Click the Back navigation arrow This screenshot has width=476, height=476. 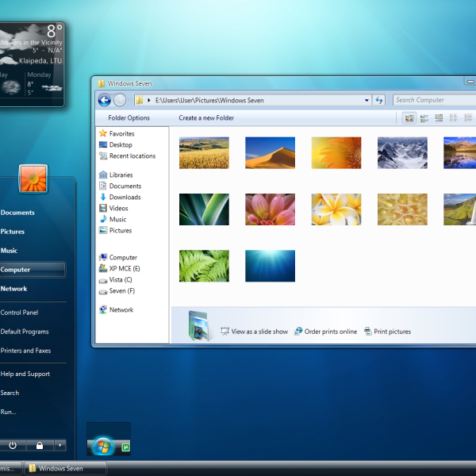coord(104,100)
